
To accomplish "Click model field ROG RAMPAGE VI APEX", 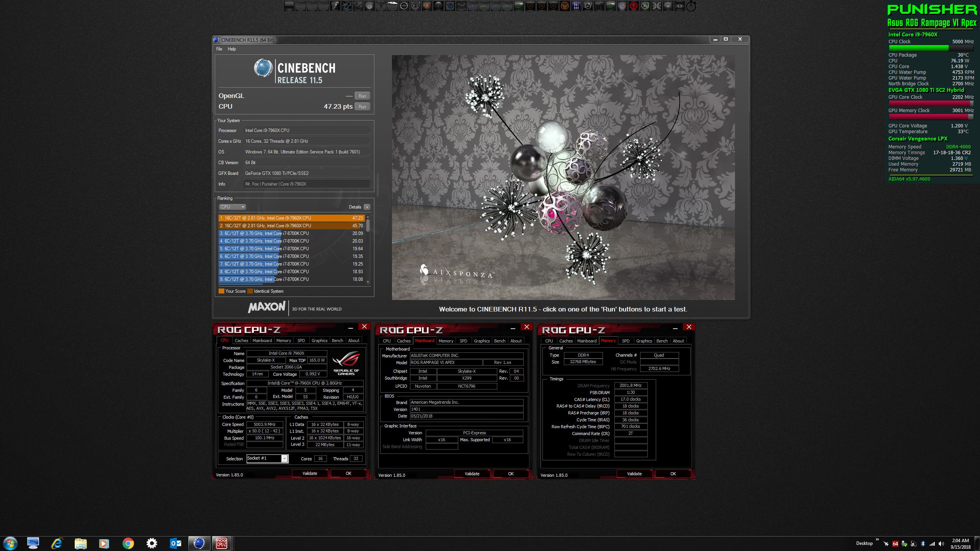I will pyautogui.click(x=445, y=363).
